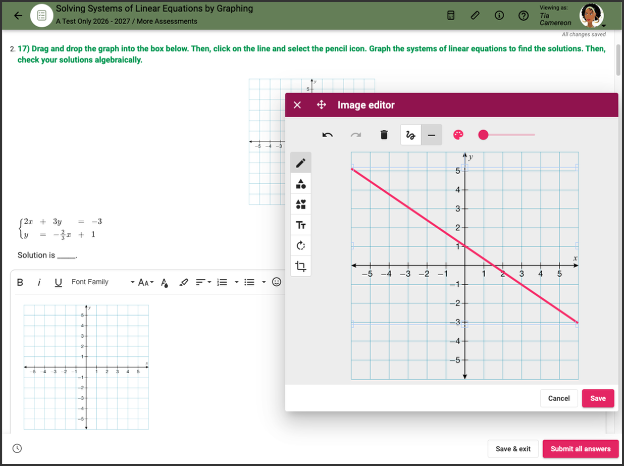This screenshot has height=466, width=624.
Task: Go back using the header arrow
Action: (18, 16)
